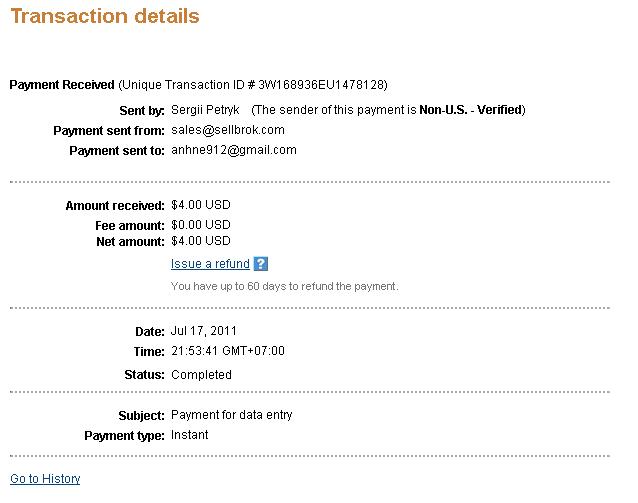Image resolution: width=638 pixels, height=503 pixels.
Task: Open the Go to History link
Action: point(45,479)
